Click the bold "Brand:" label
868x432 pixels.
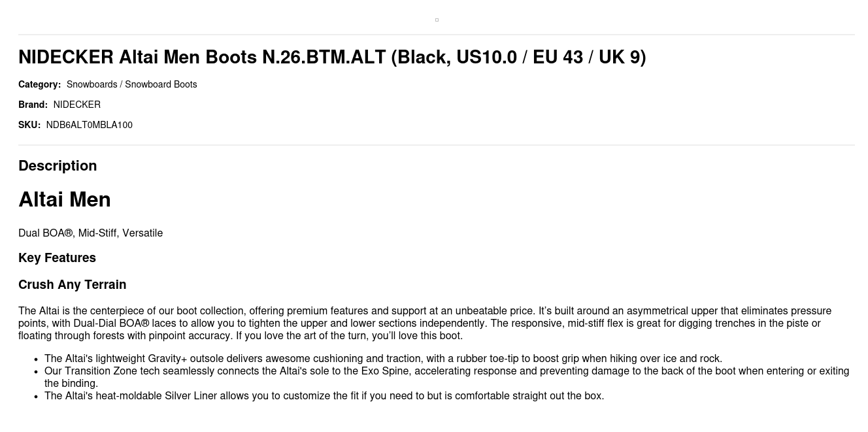click(33, 105)
